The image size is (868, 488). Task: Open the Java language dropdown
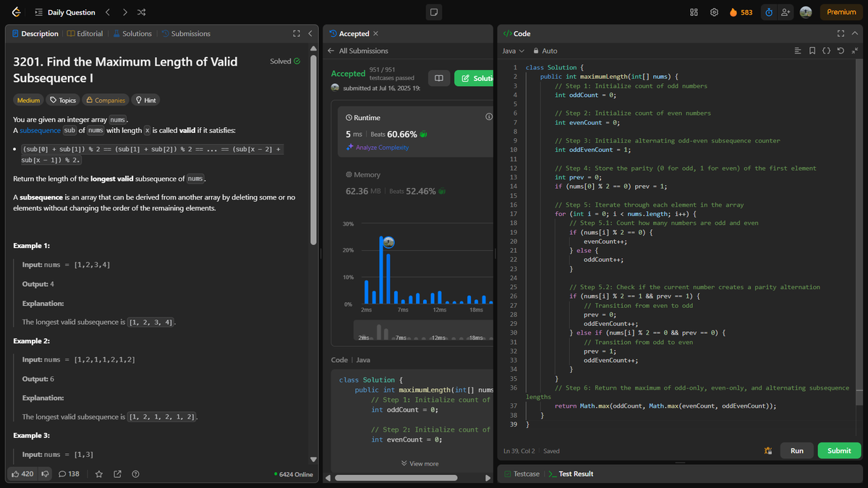tap(514, 51)
